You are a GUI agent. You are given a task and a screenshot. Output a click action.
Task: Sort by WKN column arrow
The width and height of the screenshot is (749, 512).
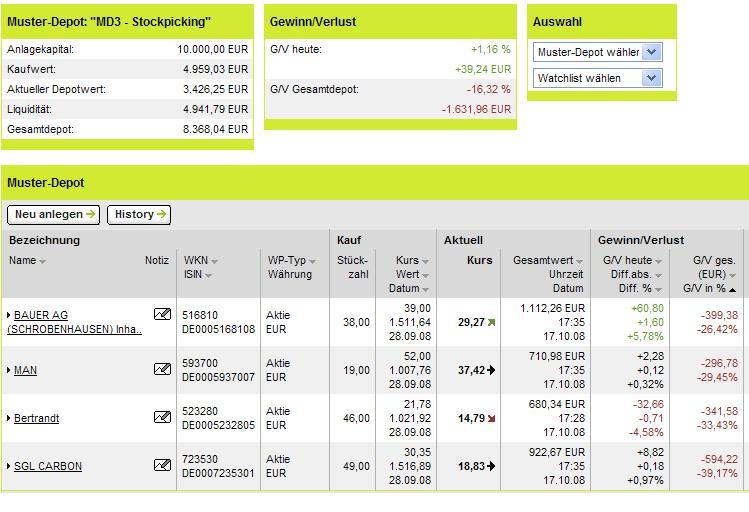[x=212, y=262]
